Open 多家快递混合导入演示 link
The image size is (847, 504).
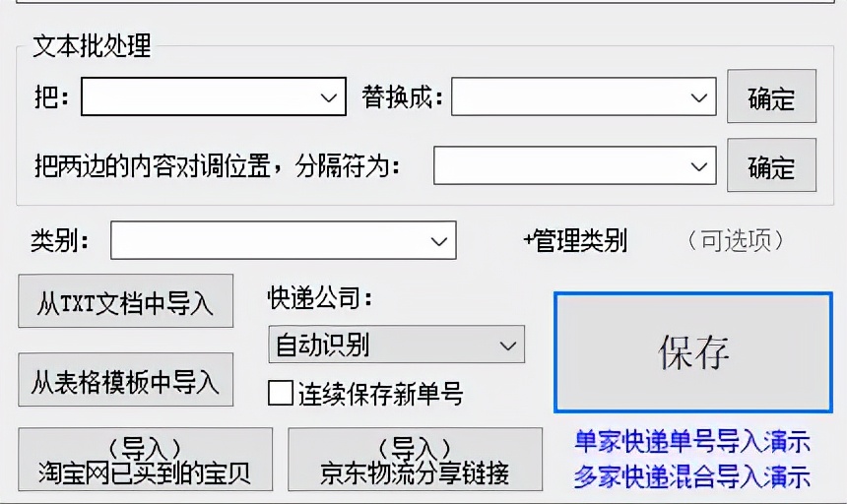692,476
